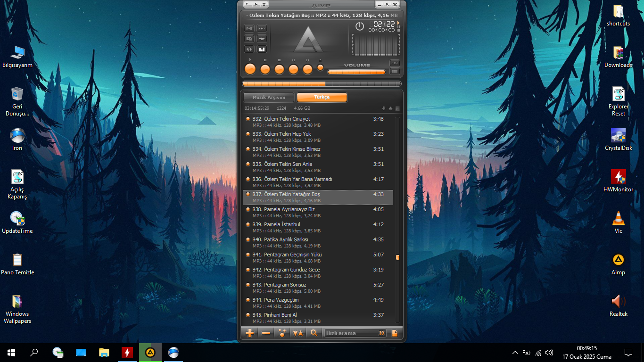Viewport: 644px width, 362px height.
Task: Toggle the shuffle playback button
Action: coord(249,39)
